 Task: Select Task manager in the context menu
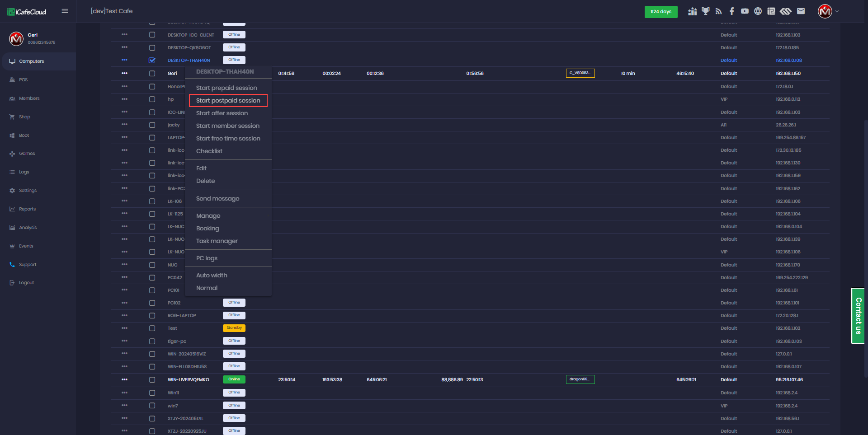click(x=217, y=241)
